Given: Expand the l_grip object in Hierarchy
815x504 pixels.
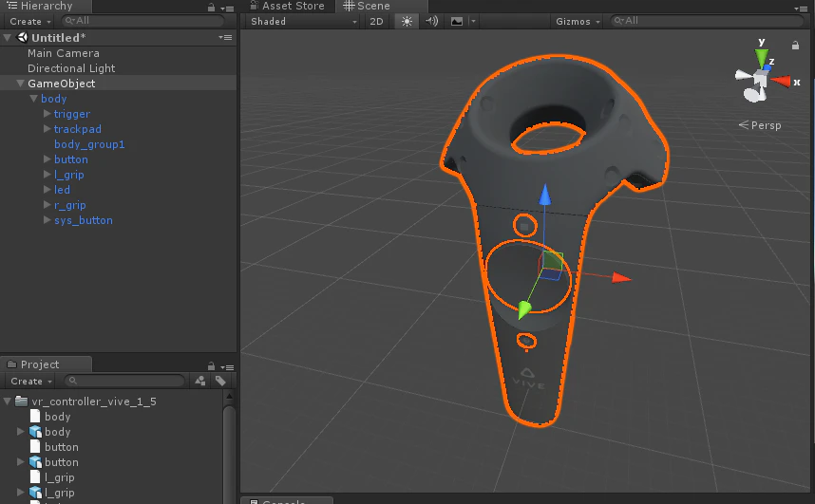Looking at the screenshot, I should (x=47, y=174).
